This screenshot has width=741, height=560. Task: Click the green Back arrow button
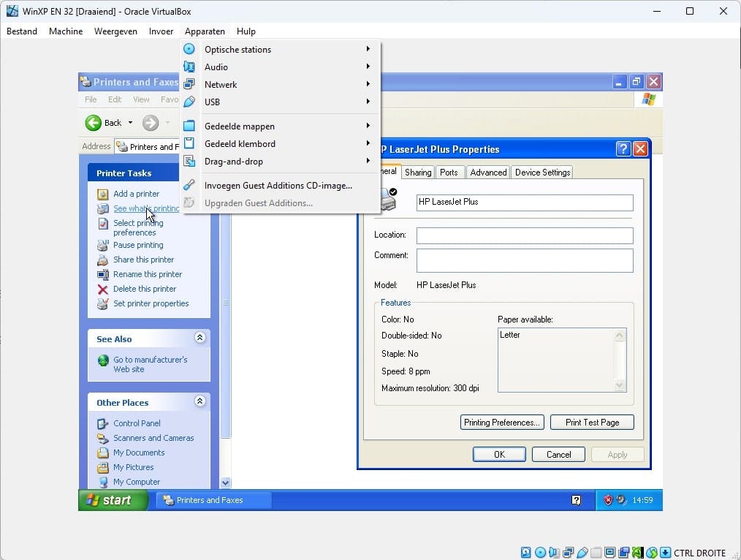[x=93, y=123]
